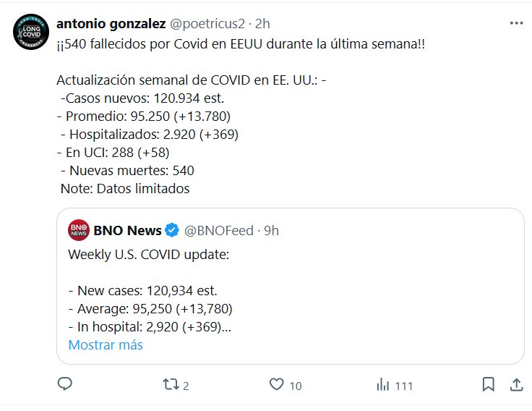The height and width of the screenshot is (411, 532).
Task: Click the retweet count of 2
Action: tap(186, 386)
